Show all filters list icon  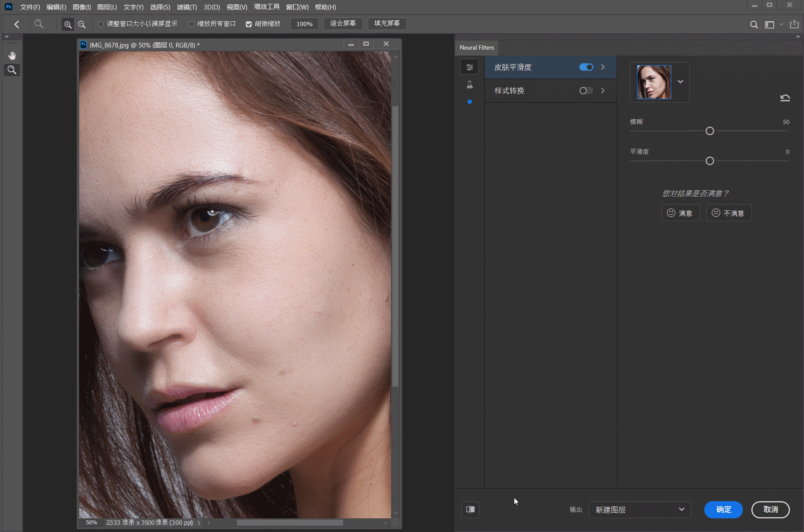coord(469,67)
